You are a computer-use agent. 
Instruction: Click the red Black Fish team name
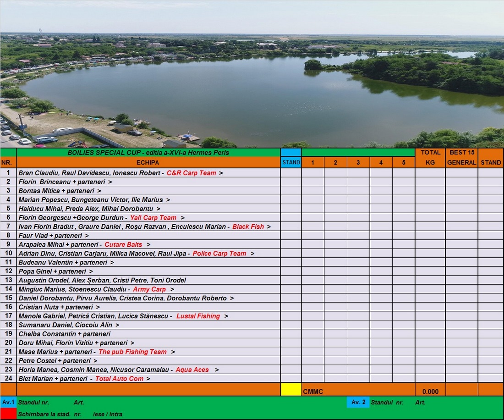click(x=248, y=227)
